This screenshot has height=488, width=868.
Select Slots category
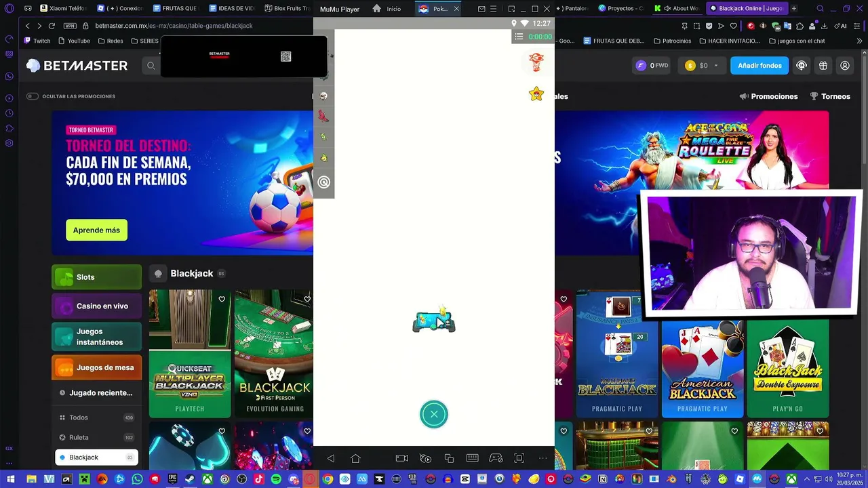click(96, 277)
